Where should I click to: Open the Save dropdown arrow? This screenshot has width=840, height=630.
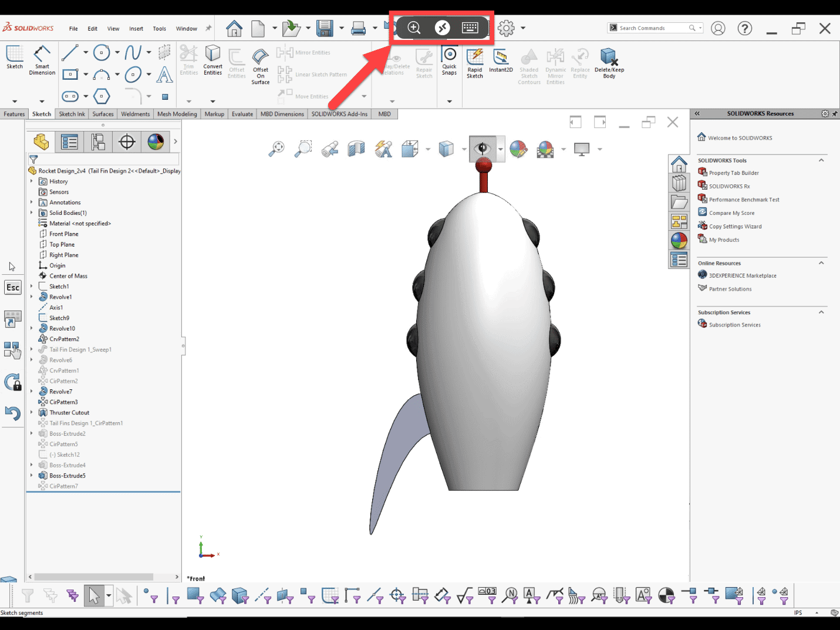click(341, 28)
